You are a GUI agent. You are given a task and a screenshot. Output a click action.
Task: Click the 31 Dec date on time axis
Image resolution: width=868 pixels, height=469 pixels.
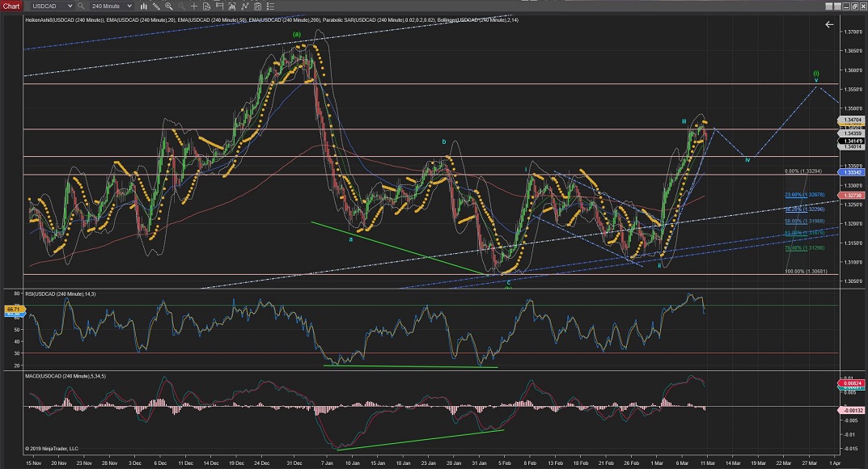point(294,463)
